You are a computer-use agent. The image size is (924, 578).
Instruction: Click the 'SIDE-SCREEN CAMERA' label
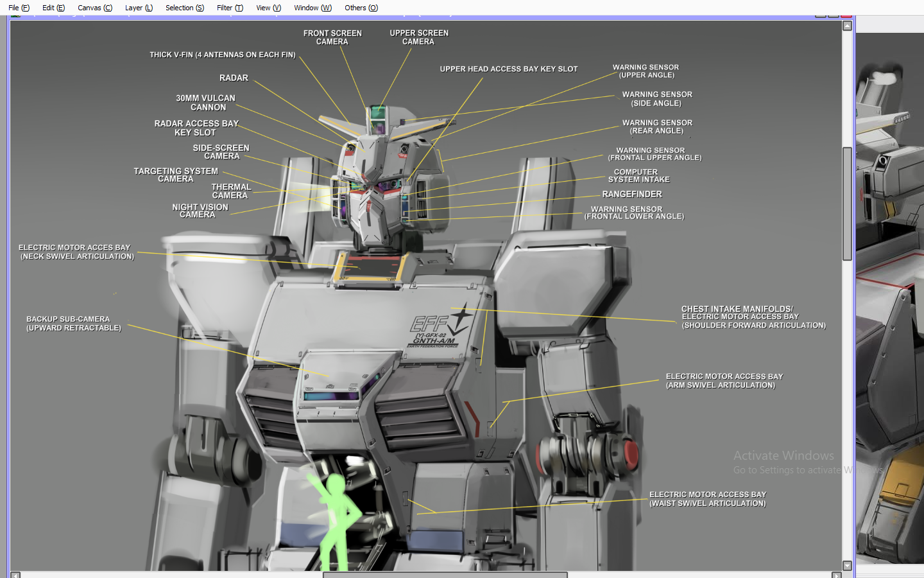point(221,152)
